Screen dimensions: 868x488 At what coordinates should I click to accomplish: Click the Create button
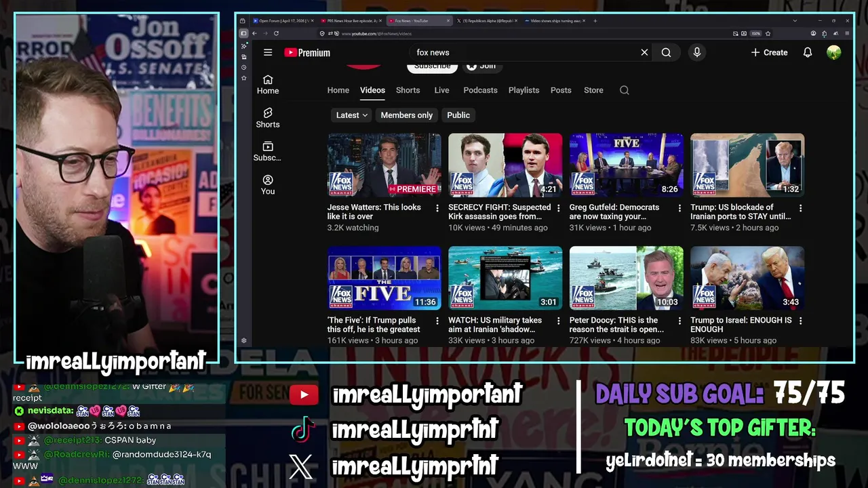coord(769,52)
